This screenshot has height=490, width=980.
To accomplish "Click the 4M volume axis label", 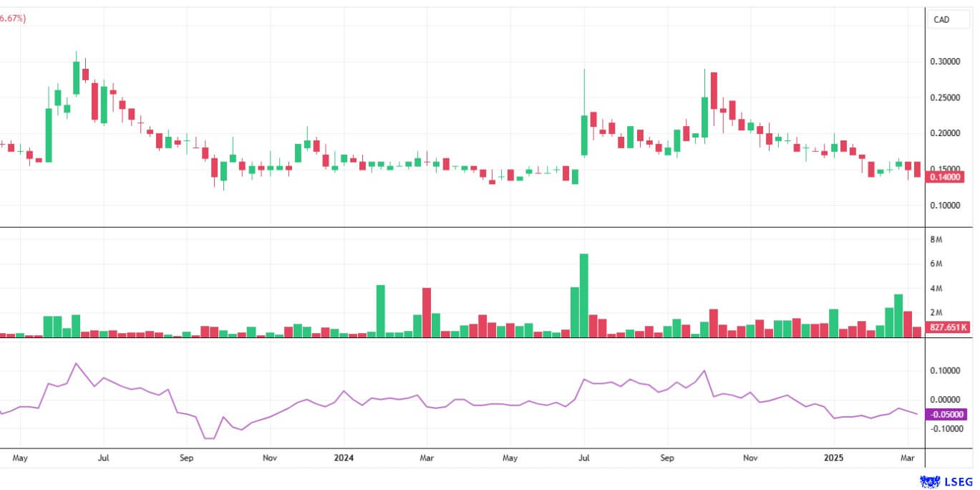I will pos(936,289).
